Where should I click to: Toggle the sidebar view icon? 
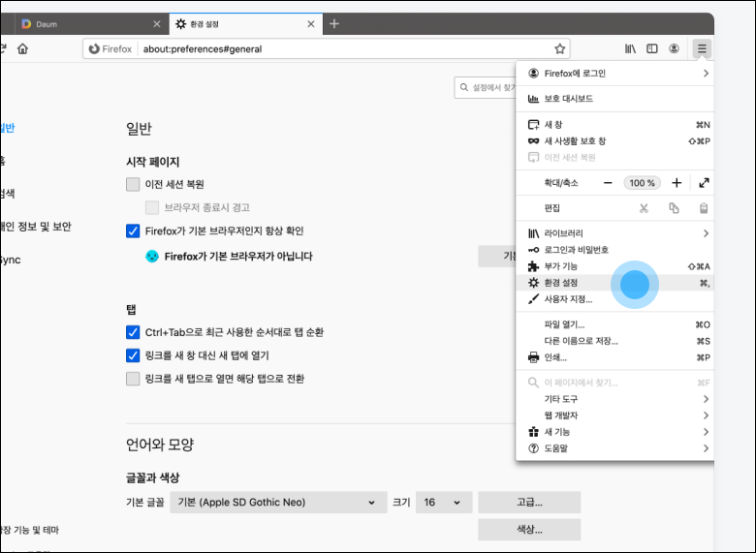click(x=652, y=48)
